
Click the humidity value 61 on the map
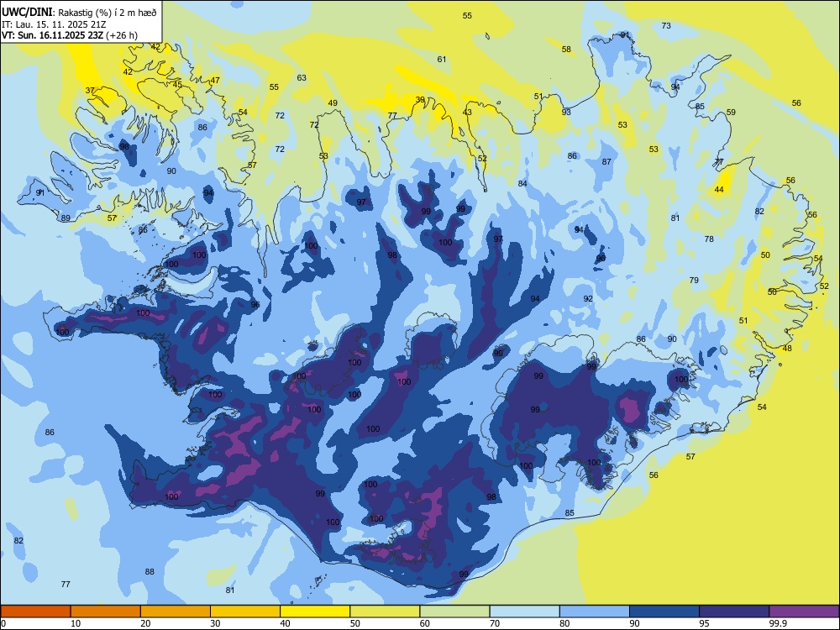tap(442, 60)
